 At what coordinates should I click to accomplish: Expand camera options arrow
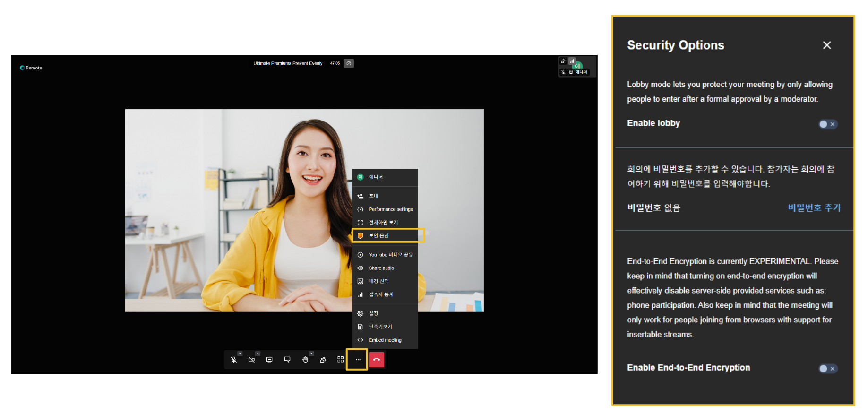click(x=258, y=354)
